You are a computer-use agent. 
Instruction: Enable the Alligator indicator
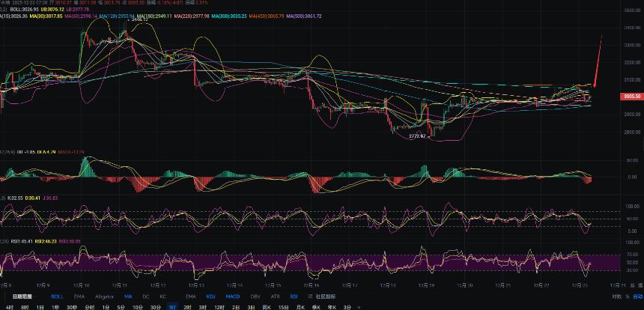104,297
